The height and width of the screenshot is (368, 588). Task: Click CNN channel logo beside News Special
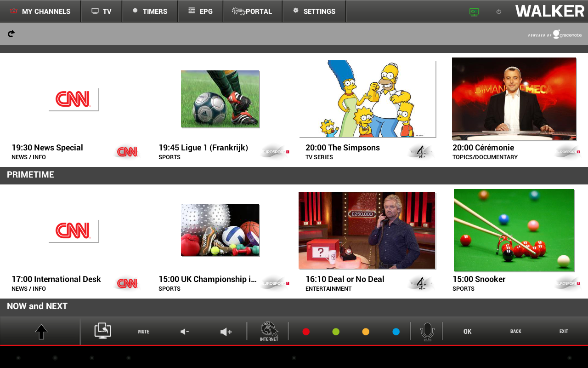click(x=127, y=152)
